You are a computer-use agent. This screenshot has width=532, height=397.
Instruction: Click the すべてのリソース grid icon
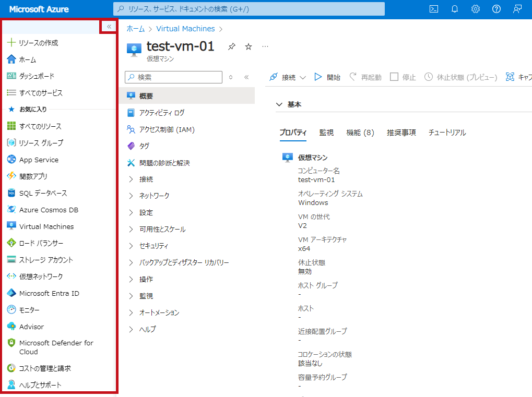(x=11, y=126)
